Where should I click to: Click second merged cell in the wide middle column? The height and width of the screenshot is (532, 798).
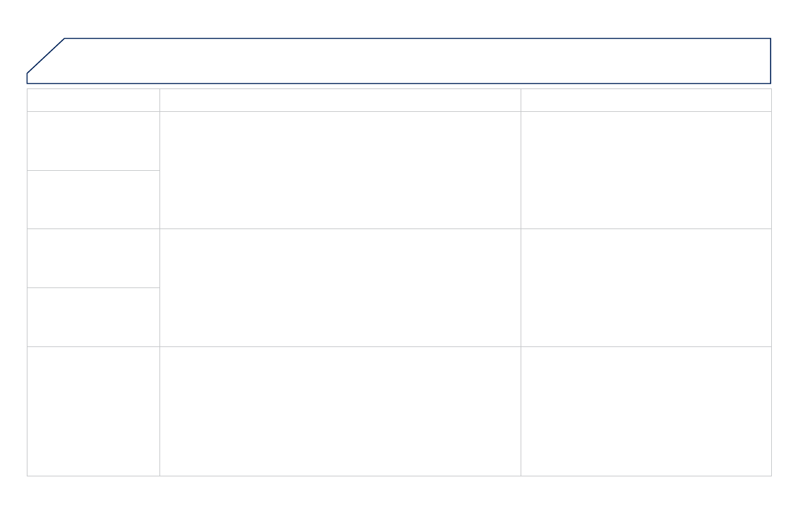[x=340, y=287]
